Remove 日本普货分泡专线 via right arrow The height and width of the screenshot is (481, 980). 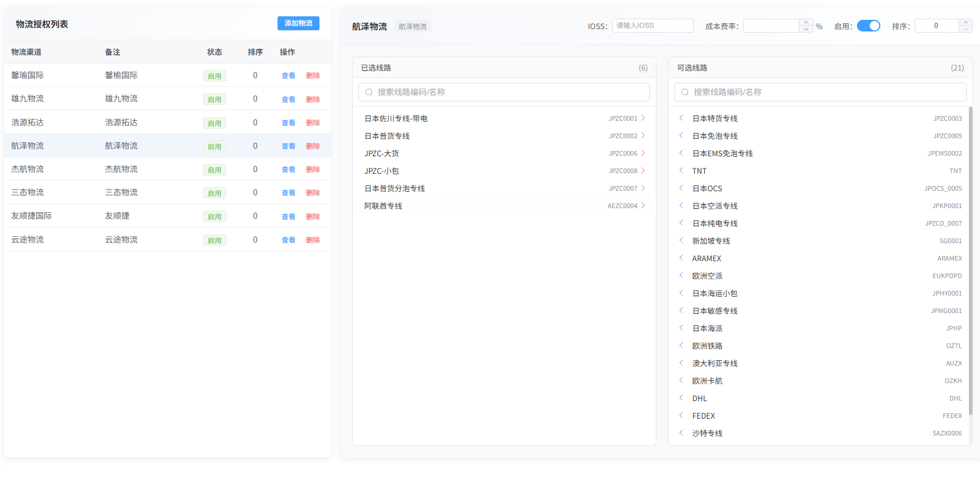tap(643, 188)
